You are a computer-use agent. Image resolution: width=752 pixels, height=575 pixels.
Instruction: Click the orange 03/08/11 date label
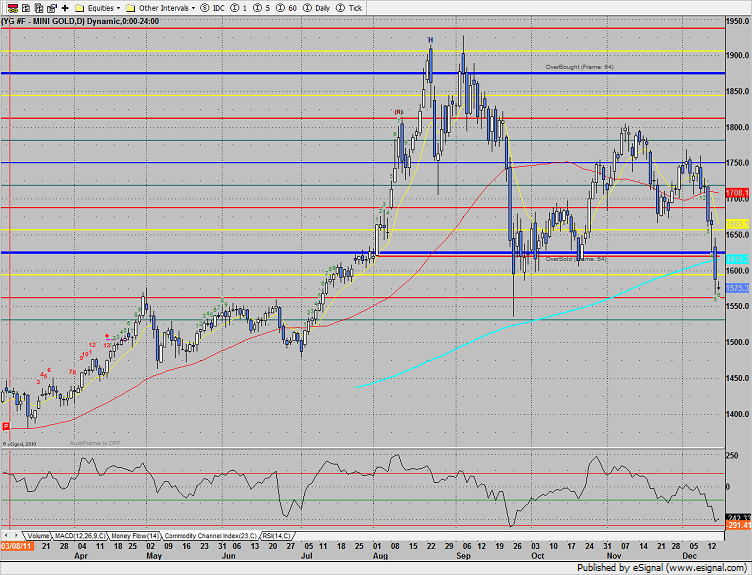[17, 546]
